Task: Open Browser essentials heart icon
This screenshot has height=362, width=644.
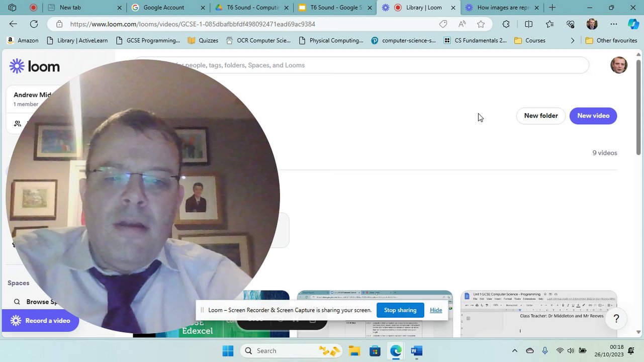Action: pos(571,24)
